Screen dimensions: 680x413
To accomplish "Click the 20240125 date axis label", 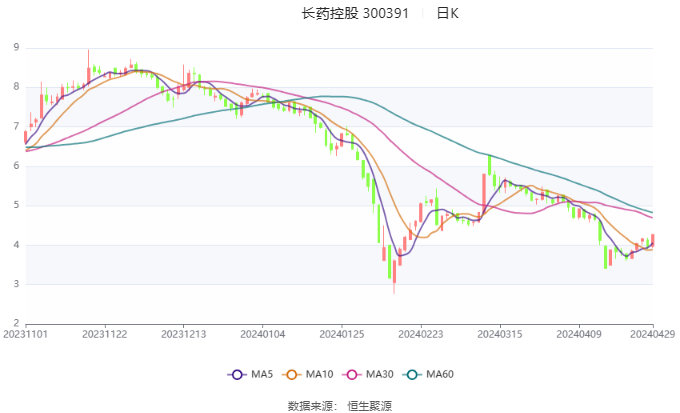I will tap(342, 334).
